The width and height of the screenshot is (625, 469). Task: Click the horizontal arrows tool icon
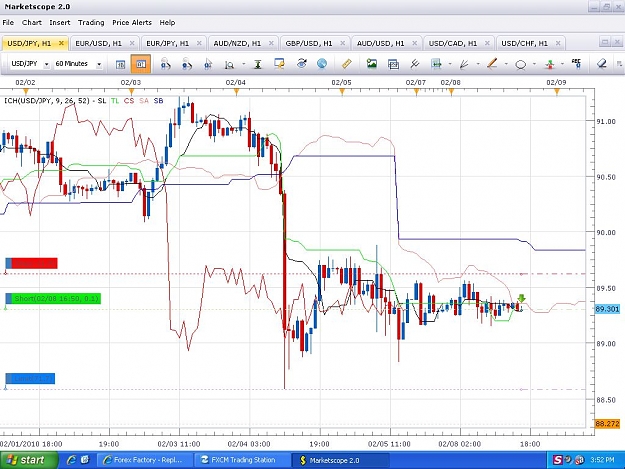(x=436, y=64)
